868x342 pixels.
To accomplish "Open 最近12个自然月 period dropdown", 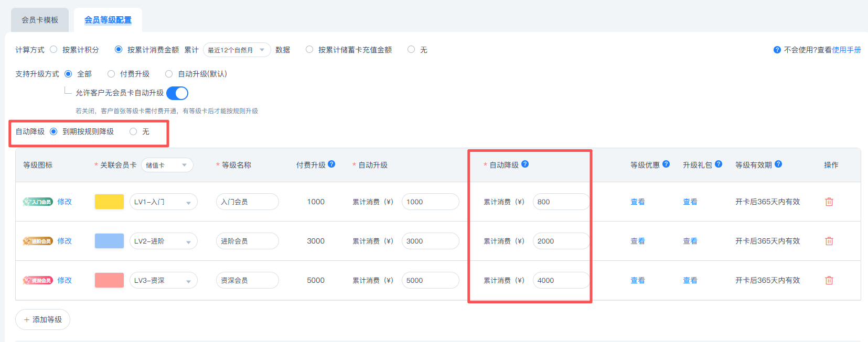I will click(x=237, y=50).
